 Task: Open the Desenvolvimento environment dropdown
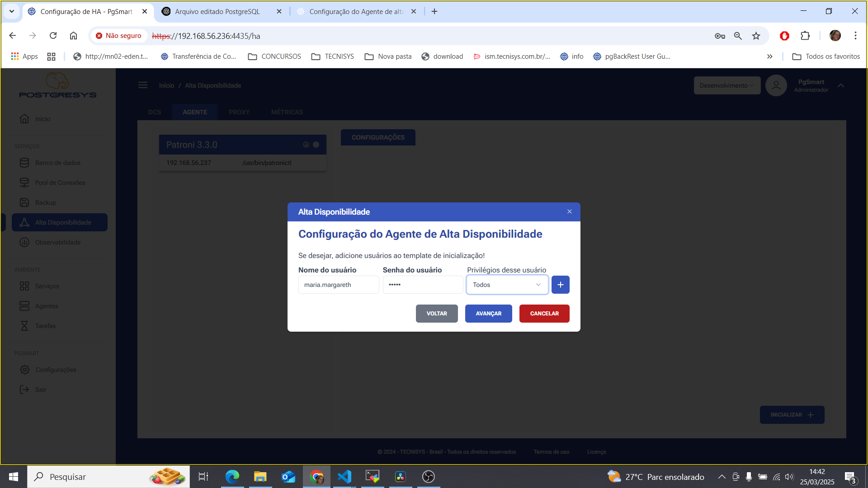point(727,85)
